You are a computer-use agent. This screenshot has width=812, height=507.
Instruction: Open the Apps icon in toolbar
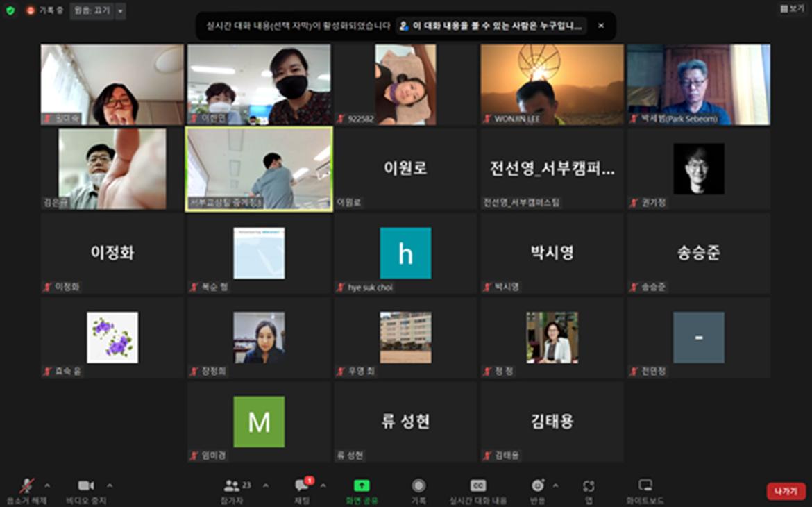(x=589, y=486)
